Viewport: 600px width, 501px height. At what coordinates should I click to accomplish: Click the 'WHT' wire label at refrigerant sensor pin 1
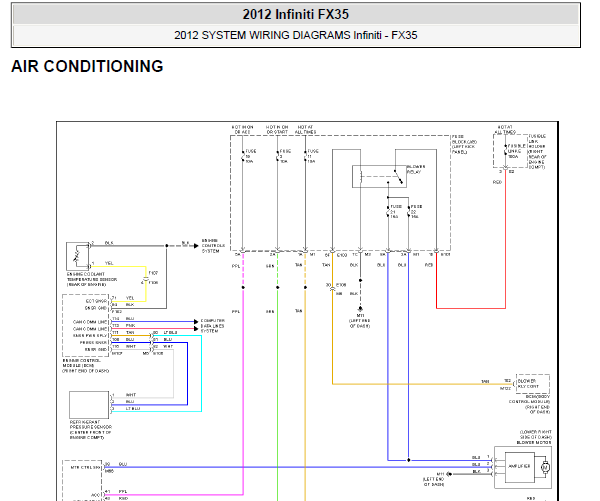pyautogui.click(x=131, y=395)
